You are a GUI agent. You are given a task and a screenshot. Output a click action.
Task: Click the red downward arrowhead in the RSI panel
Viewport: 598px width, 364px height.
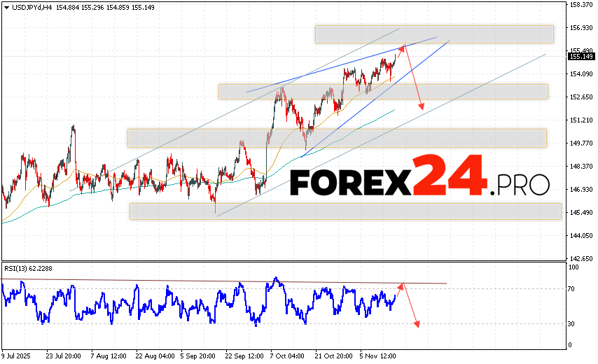(418, 324)
